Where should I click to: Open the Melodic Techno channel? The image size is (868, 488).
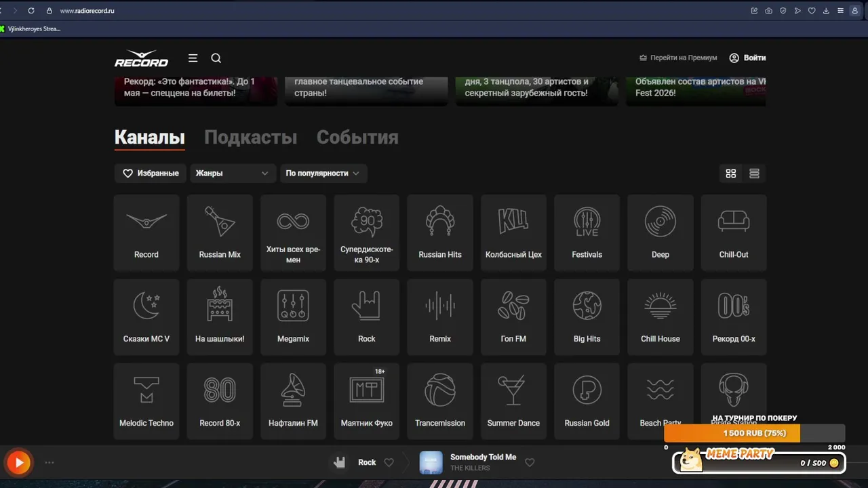pos(146,401)
